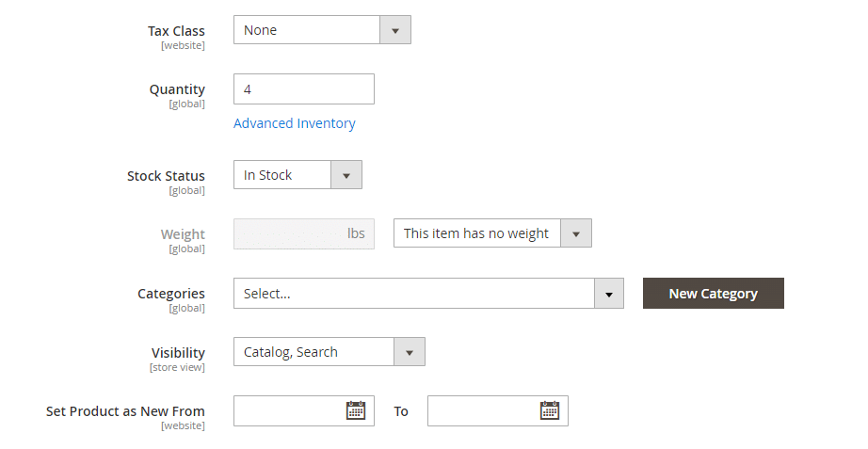Click the Tax Class dropdown arrow
This screenshot has width=868, height=449.
click(394, 30)
